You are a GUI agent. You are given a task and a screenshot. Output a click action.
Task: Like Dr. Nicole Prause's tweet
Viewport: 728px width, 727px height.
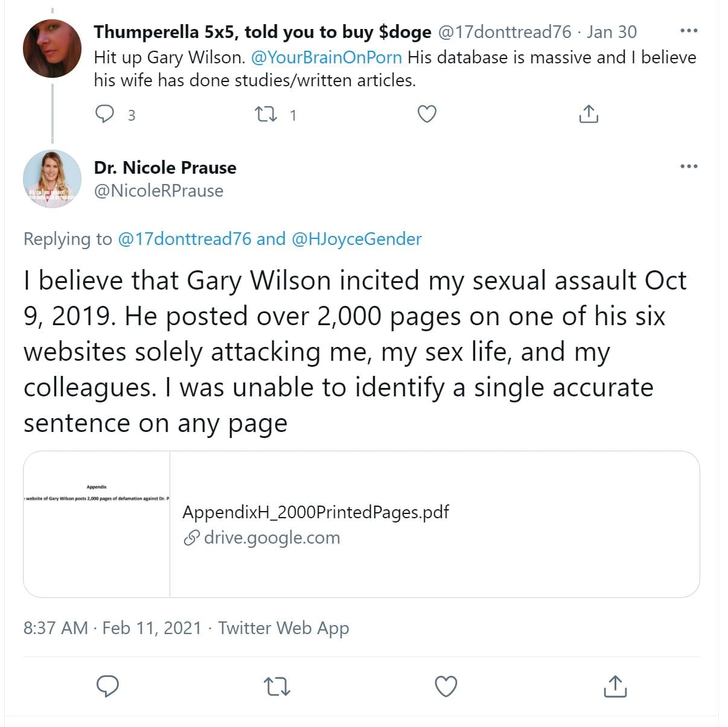(446, 686)
